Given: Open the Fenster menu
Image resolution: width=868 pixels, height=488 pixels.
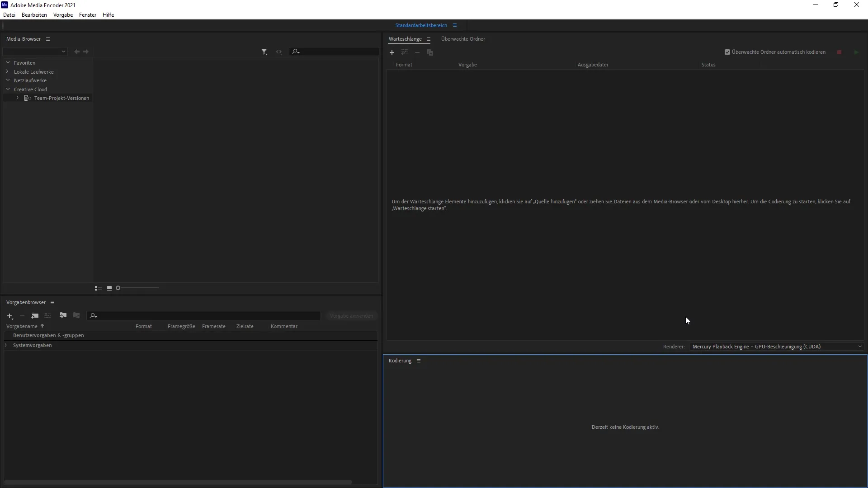Looking at the screenshot, I should click(88, 15).
